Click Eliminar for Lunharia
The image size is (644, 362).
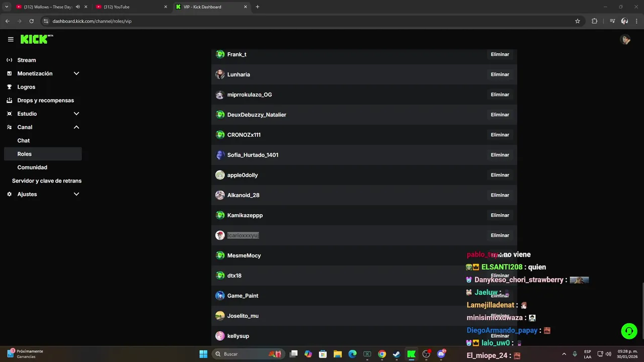coord(500,74)
